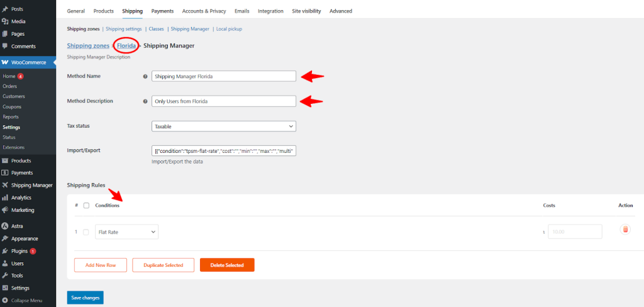This screenshot has width=644, height=307.
Task: Switch to the Products settings tab
Action: click(x=104, y=11)
